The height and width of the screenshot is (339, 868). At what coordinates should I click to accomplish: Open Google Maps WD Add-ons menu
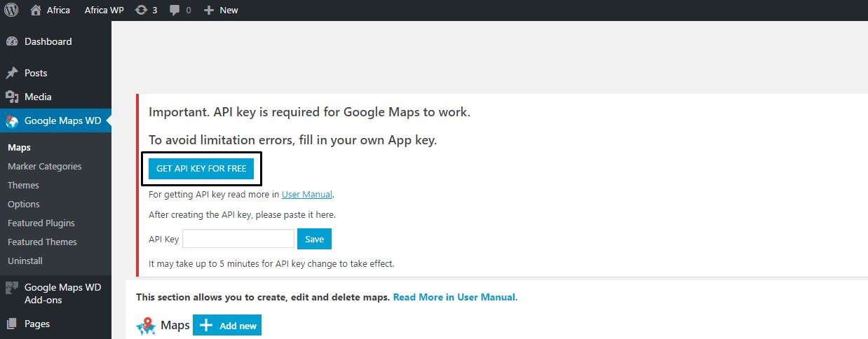pyautogui.click(x=62, y=293)
